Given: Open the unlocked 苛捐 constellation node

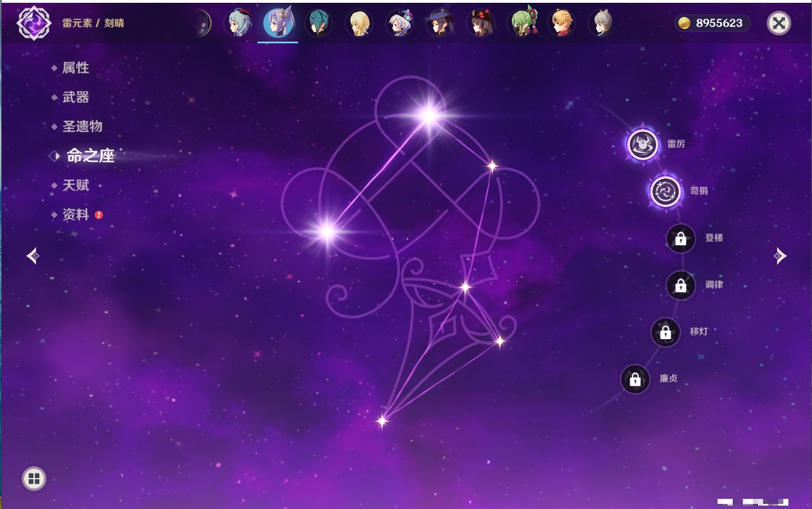Looking at the screenshot, I should 666,191.
